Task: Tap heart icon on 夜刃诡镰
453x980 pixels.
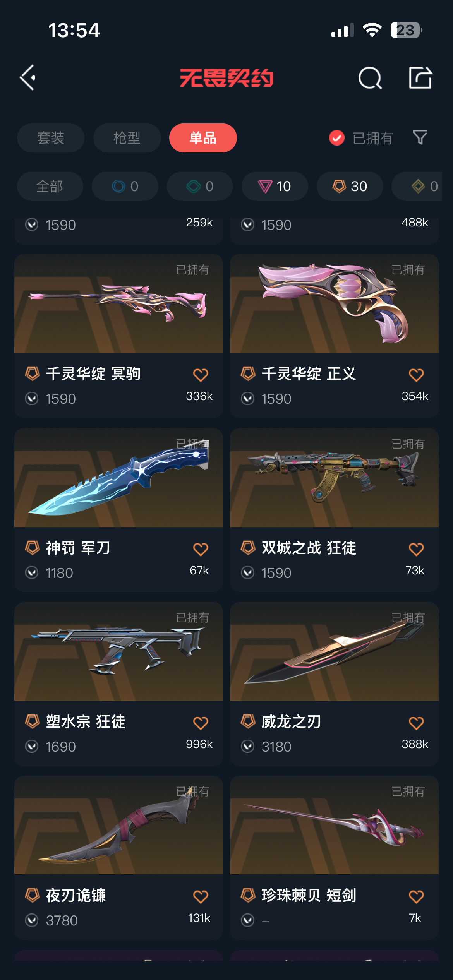Action: (201, 896)
